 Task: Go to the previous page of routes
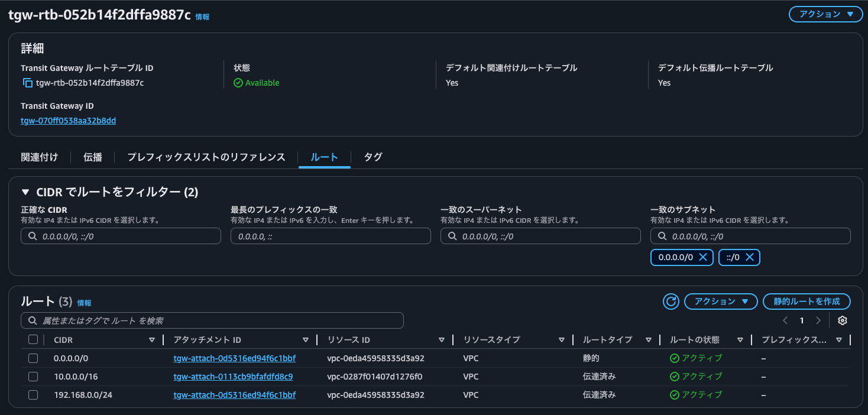pos(785,320)
